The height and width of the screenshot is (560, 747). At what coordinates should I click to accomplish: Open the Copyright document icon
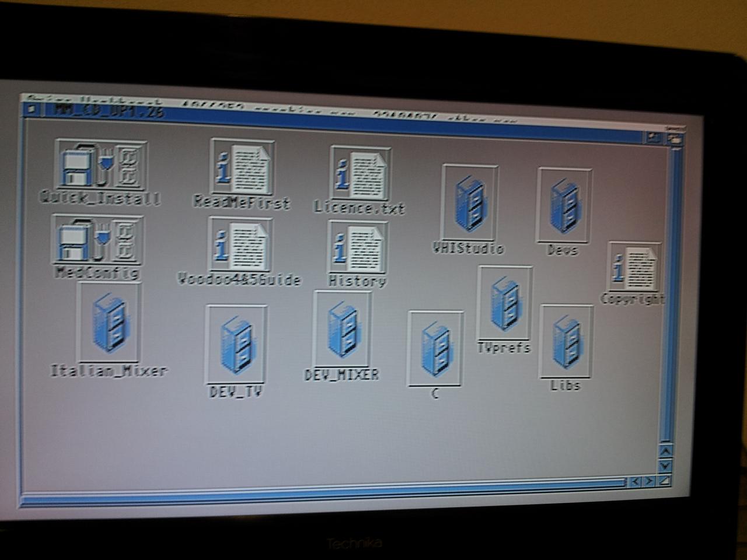click(x=634, y=268)
